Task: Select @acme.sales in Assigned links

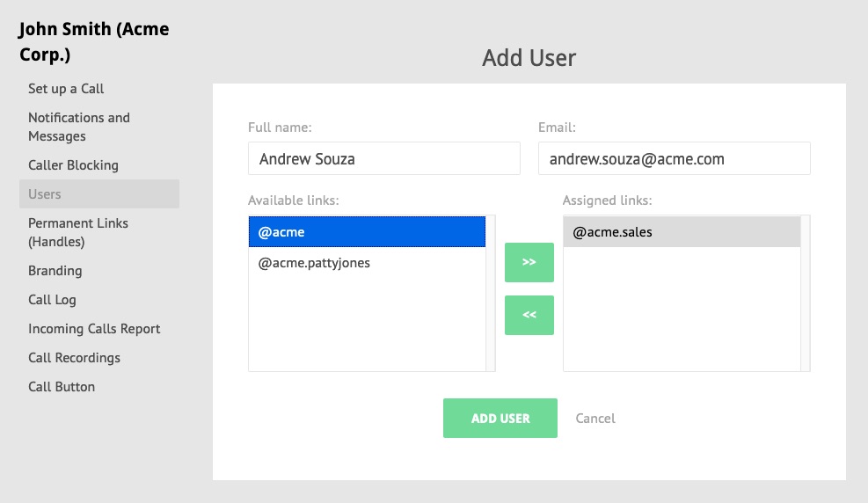Action: point(682,232)
